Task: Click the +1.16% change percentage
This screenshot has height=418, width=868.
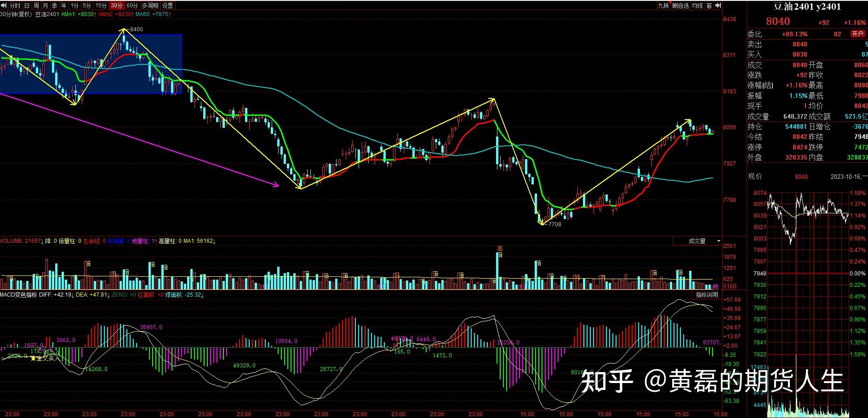Action: 855,23
